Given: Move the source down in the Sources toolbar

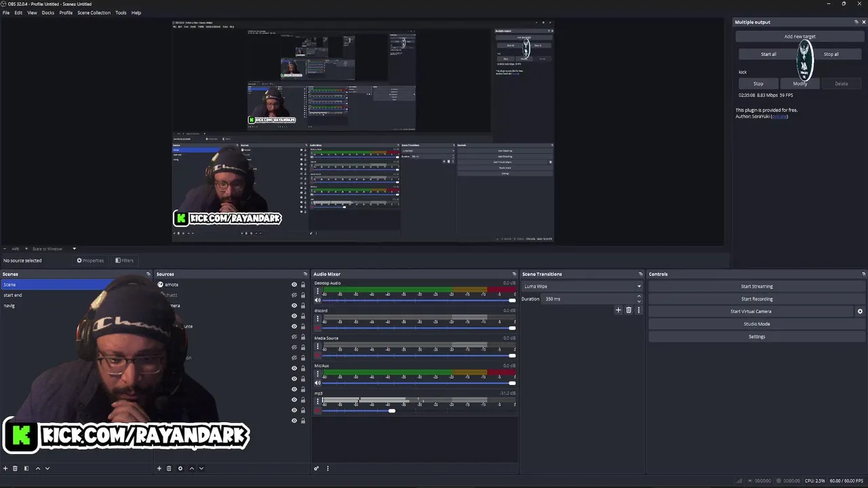Looking at the screenshot, I should 201,468.
